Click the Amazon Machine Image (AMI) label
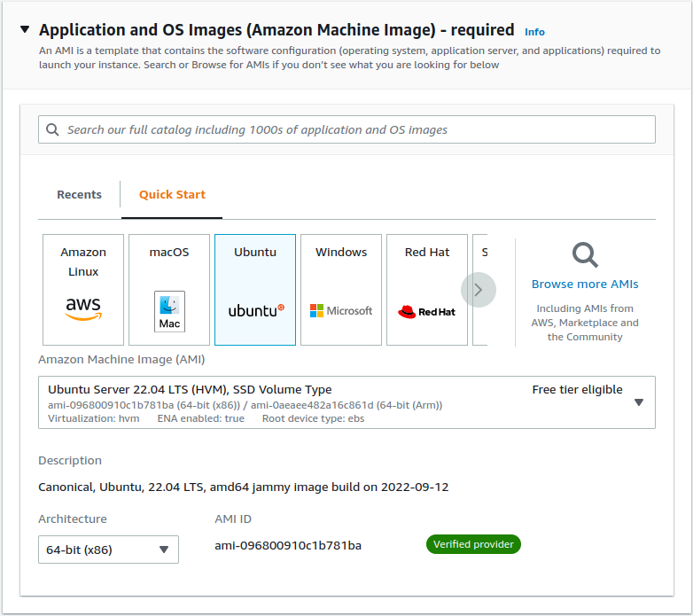 121,359
